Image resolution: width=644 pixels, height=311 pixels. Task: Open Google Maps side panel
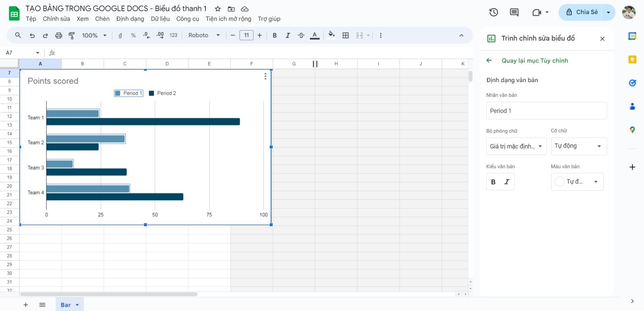tap(632, 130)
